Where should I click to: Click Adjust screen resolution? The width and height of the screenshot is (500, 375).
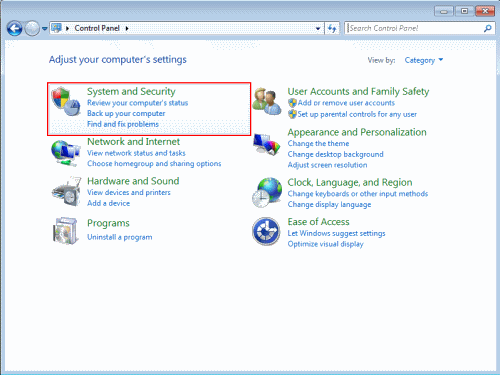click(x=327, y=165)
